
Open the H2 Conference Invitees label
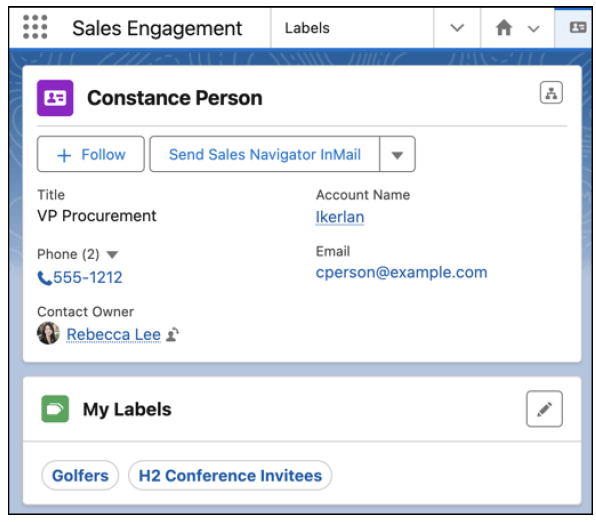coord(230,476)
